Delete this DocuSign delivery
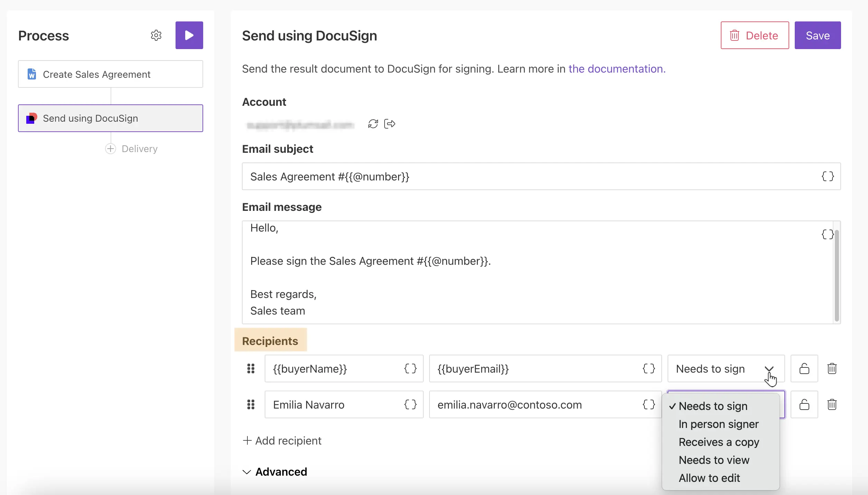The image size is (868, 495). coord(755,35)
